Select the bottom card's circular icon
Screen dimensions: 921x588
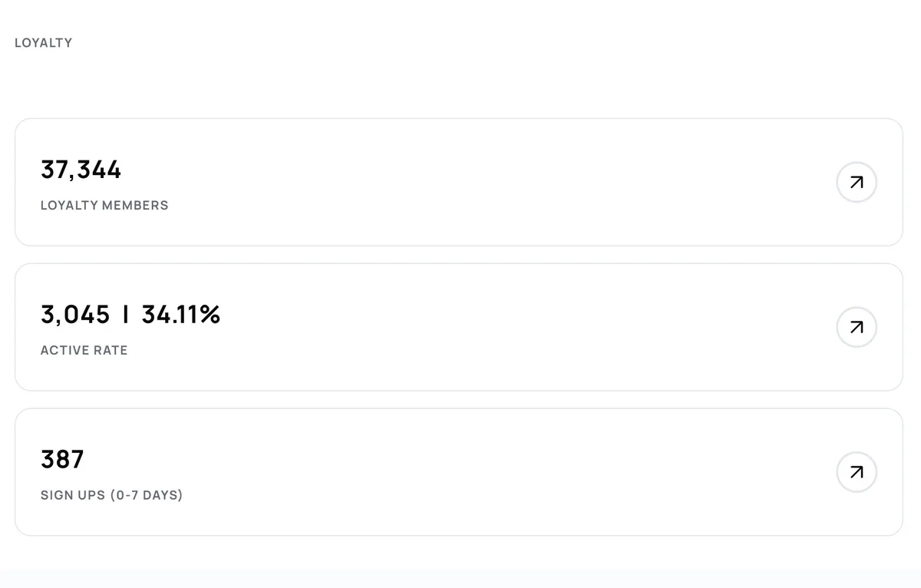pos(857,472)
